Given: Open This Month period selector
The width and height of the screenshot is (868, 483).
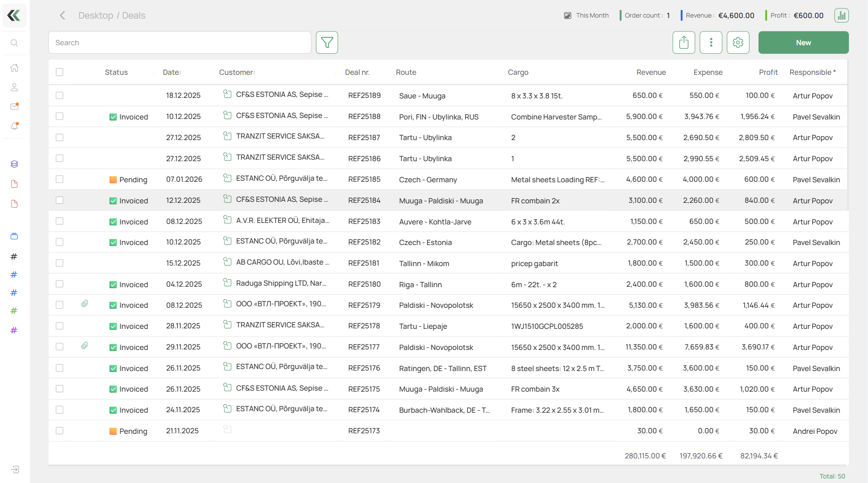Looking at the screenshot, I should (x=586, y=16).
